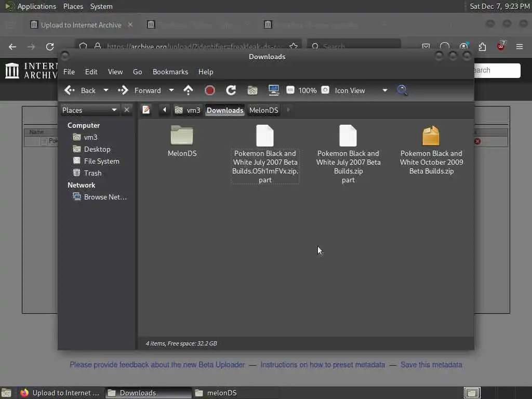The width and height of the screenshot is (532, 399).
Task: Toggle the text location entry pencil icon
Action: [146, 110]
